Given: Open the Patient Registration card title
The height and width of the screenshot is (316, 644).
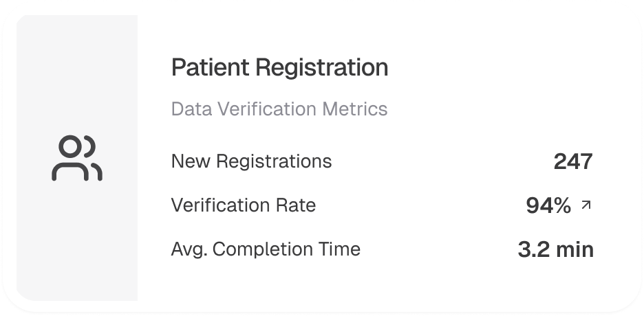Looking at the screenshot, I should (x=279, y=68).
